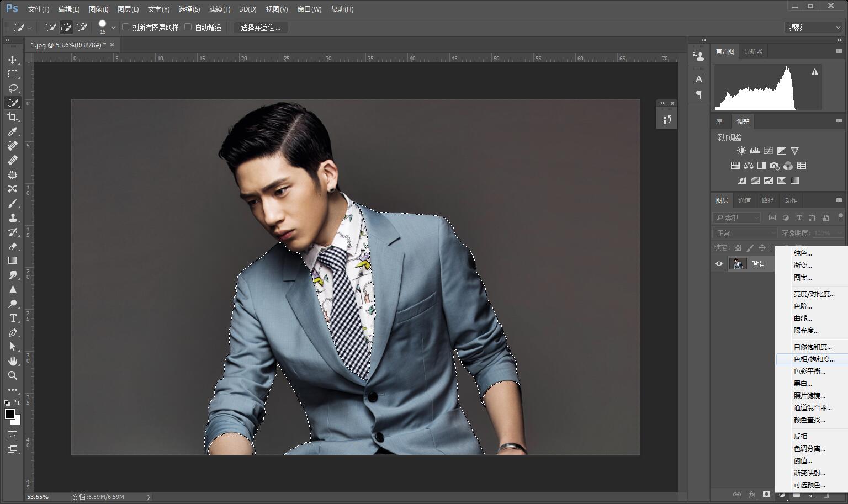Click the add layer mask icon
Image resolution: width=848 pixels, height=504 pixels.
point(766,495)
